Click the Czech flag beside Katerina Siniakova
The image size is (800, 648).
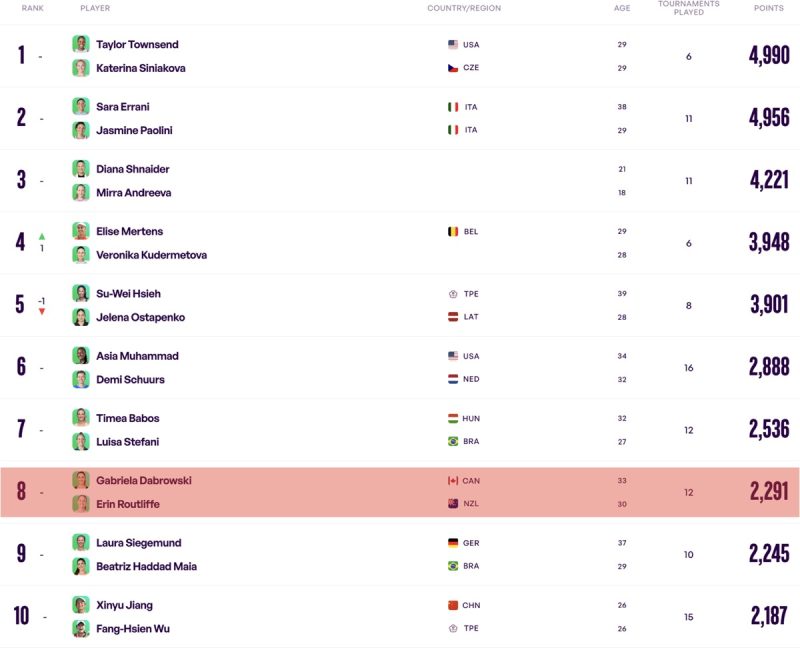453,67
